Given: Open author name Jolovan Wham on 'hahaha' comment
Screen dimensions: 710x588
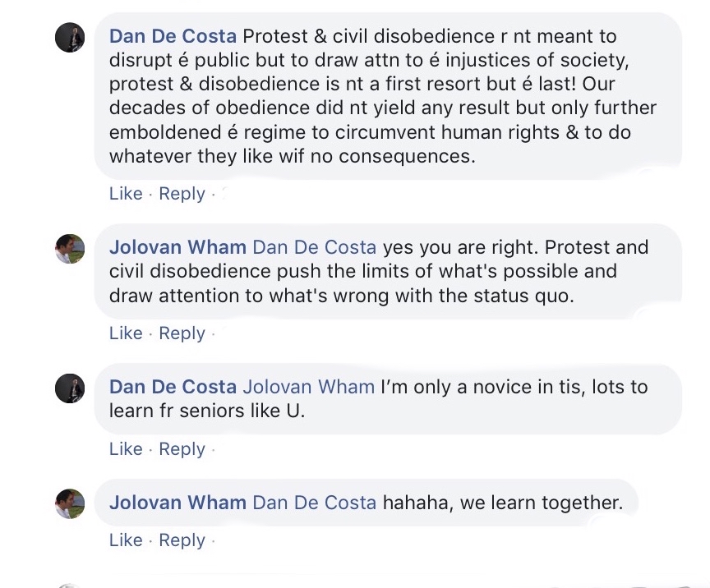Looking at the screenshot, I should click(x=177, y=503).
